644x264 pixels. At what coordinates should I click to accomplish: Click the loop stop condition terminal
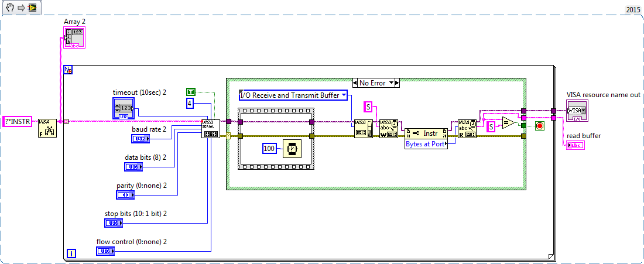(x=539, y=126)
